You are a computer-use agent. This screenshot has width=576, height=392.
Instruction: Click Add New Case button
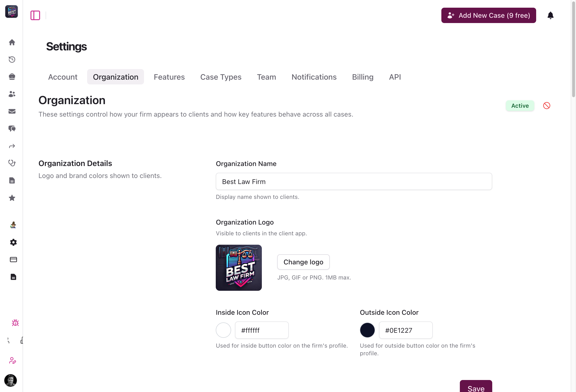pyautogui.click(x=488, y=15)
